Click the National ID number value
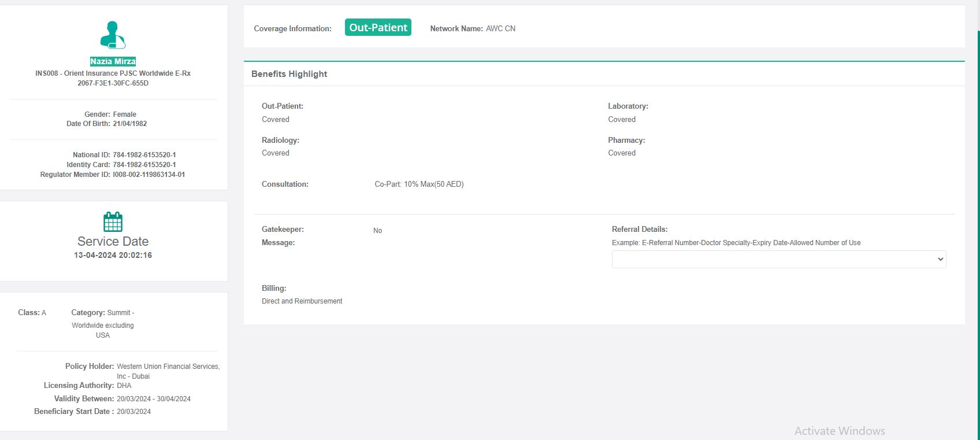The height and width of the screenshot is (440, 980). pyautogui.click(x=144, y=155)
